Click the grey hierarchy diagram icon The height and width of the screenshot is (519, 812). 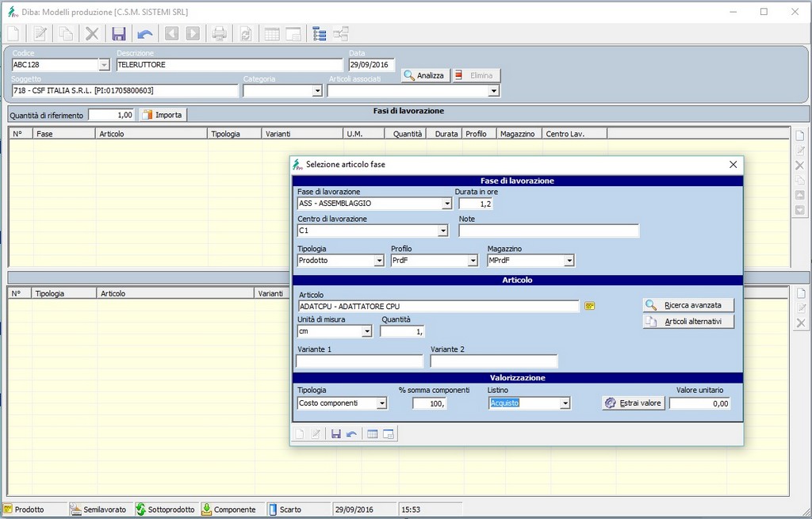341,34
